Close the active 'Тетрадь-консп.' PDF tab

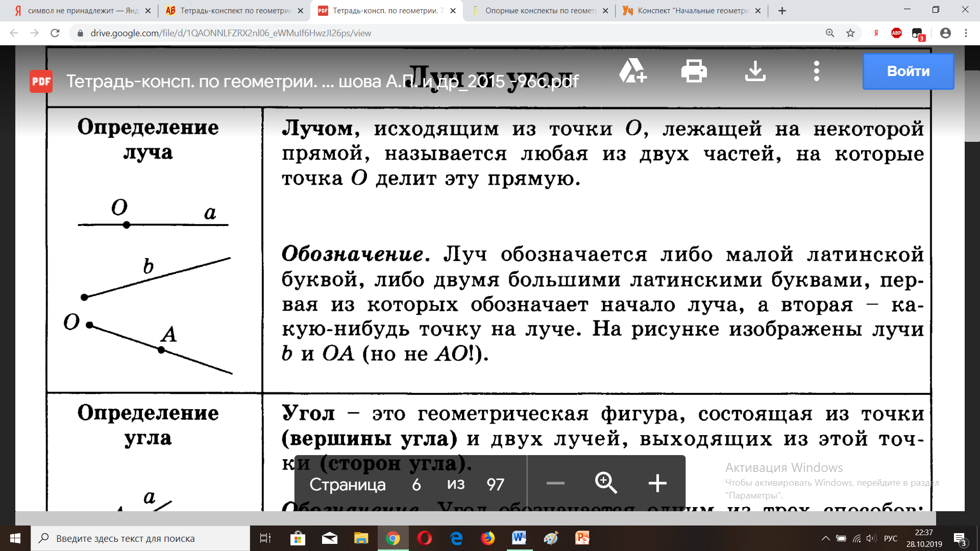click(x=453, y=11)
